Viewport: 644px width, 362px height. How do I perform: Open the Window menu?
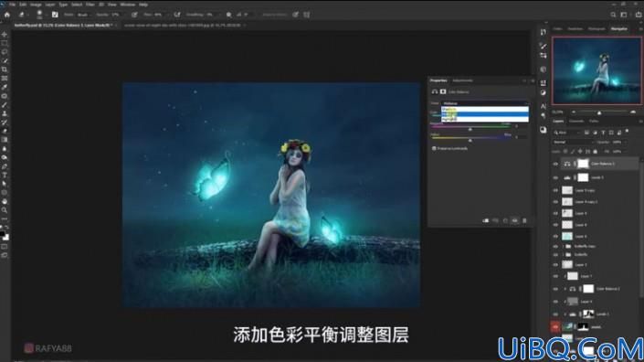tap(127, 5)
